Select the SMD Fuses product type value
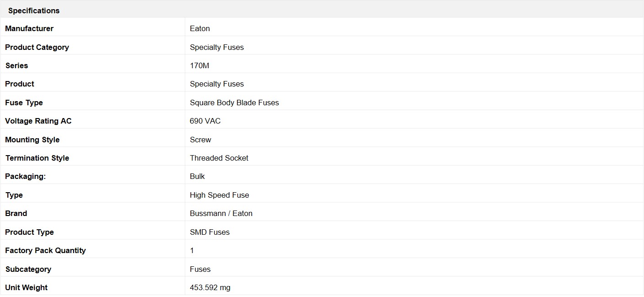 click(209, 232)
